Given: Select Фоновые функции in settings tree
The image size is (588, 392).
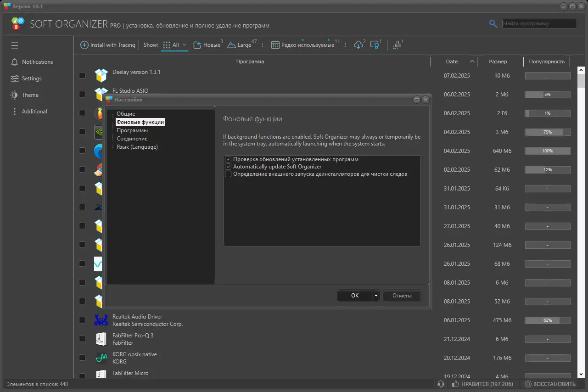Looking at the screenshot, I should pos(140,122).
